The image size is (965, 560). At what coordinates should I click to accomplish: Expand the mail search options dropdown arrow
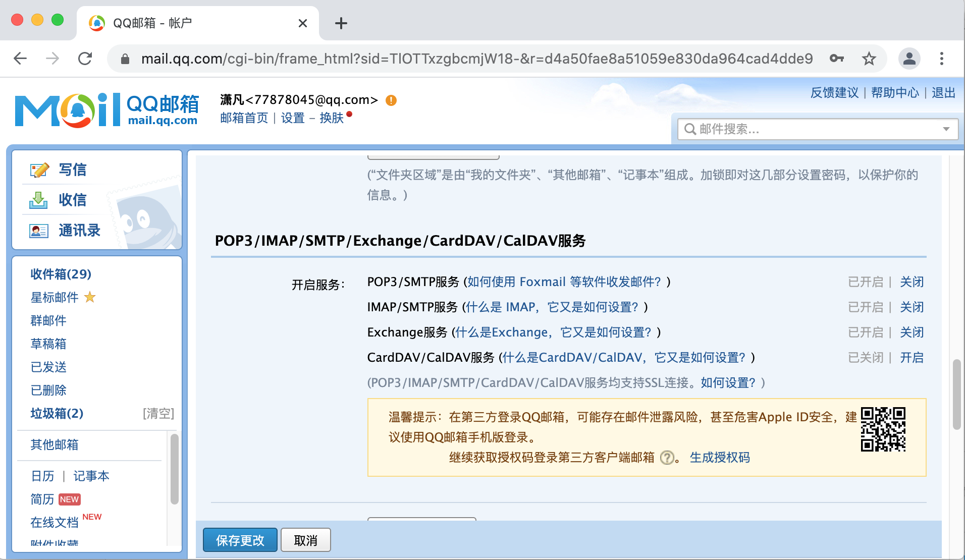coord(946,129)
